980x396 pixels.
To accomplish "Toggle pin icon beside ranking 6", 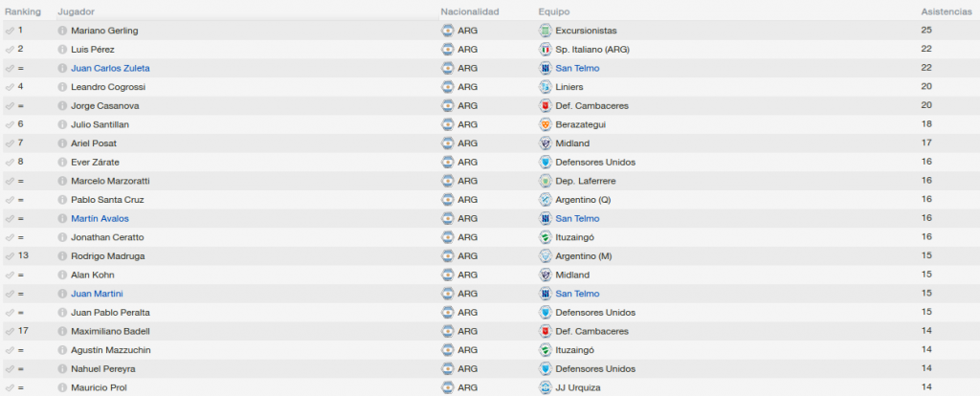I will click(x=10, y=124).
